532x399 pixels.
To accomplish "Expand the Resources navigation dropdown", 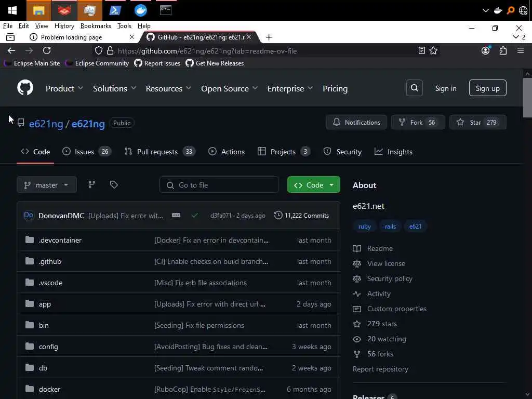I will (168, 88).
